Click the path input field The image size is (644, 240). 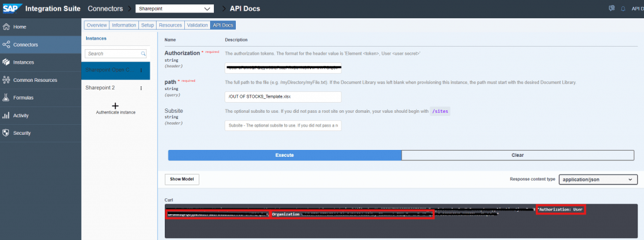pyautogui.click(x=283, y=97)
